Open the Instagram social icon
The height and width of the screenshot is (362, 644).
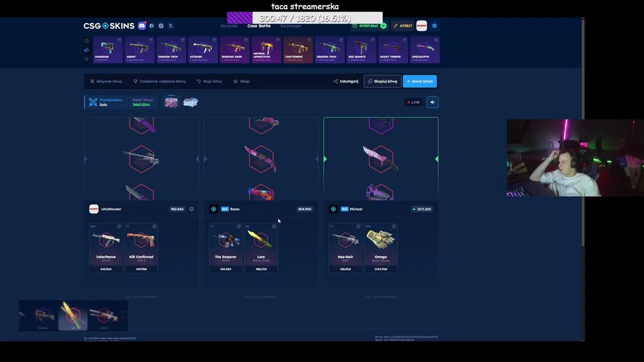tap(161, 26)
